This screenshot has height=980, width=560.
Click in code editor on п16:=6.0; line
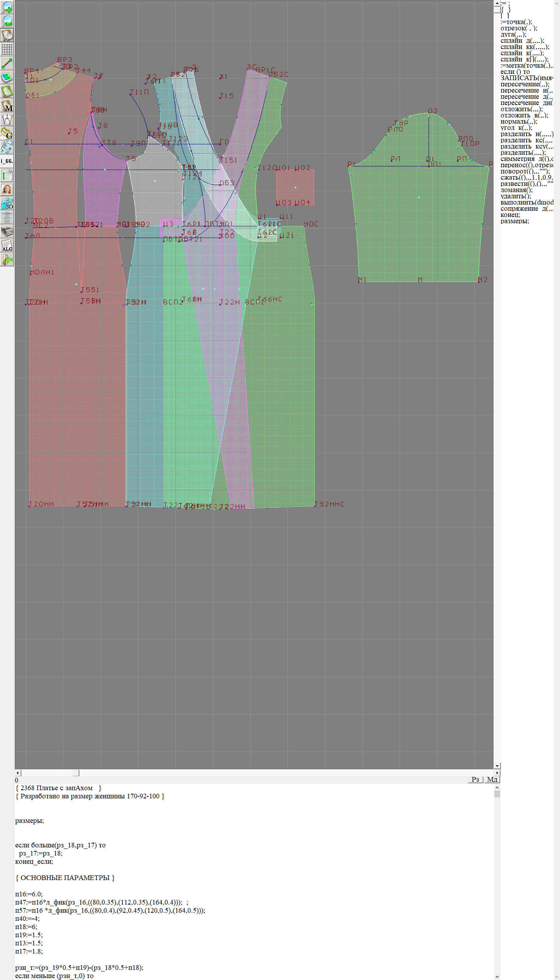(29, 894)
